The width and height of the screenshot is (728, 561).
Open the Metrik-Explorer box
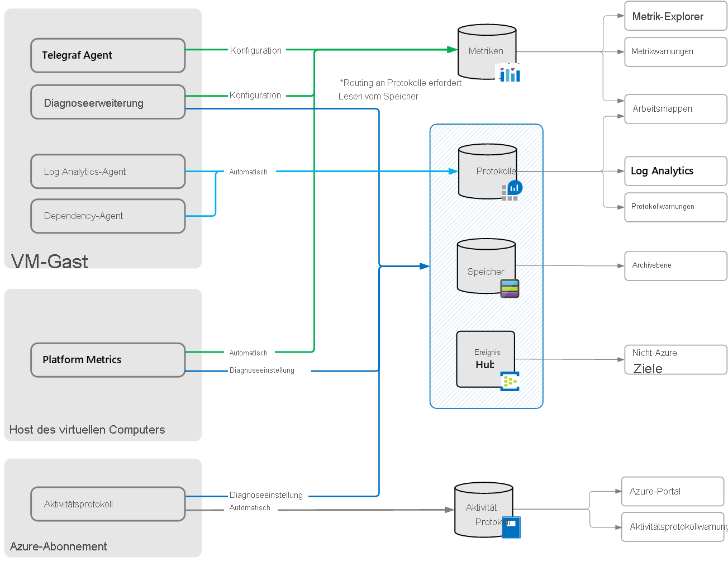pos(675,16)
